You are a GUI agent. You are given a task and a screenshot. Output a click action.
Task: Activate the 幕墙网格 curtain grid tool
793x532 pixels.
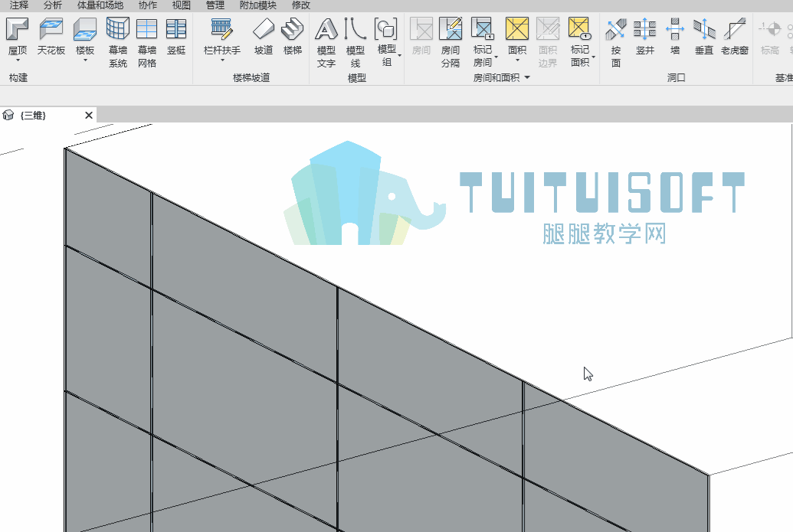(x=146, y=42)
